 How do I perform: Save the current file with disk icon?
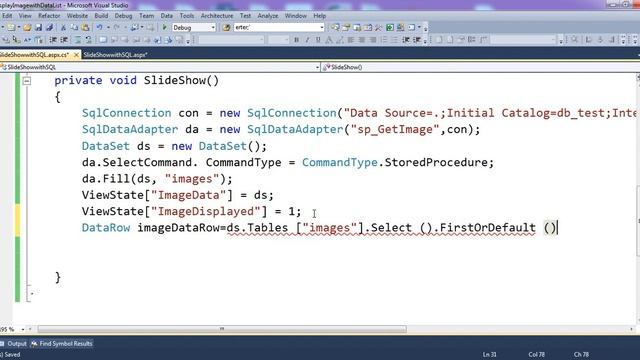38,27
